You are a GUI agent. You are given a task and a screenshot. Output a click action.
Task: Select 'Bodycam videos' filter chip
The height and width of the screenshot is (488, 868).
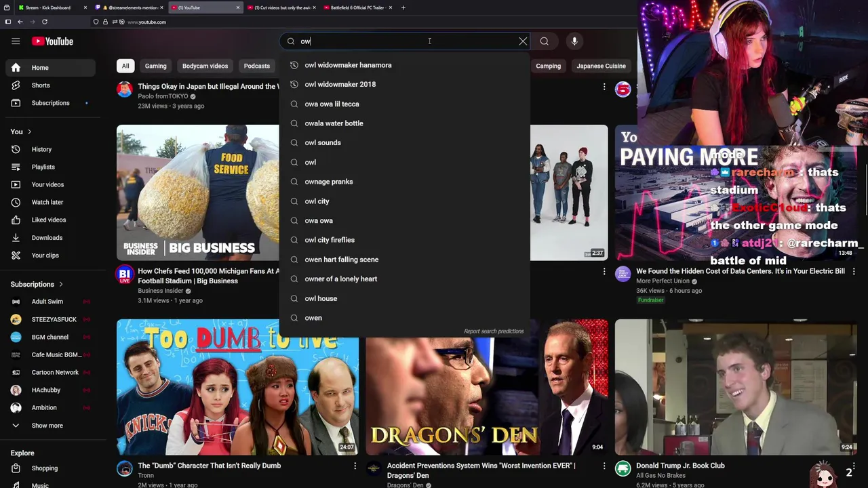pos(205,66)
